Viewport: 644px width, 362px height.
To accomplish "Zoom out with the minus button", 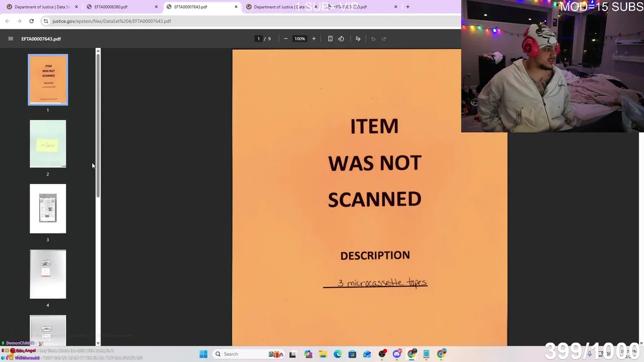I will pos(286,39).
